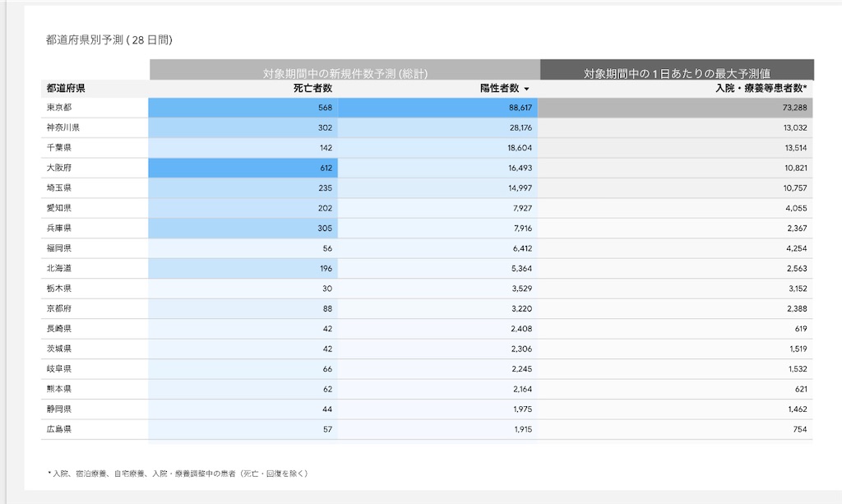Click the 18,604 cell for 千葉県
Image resolution: width=842 pixels, height=504 pixels.
(x=437, y=148)
